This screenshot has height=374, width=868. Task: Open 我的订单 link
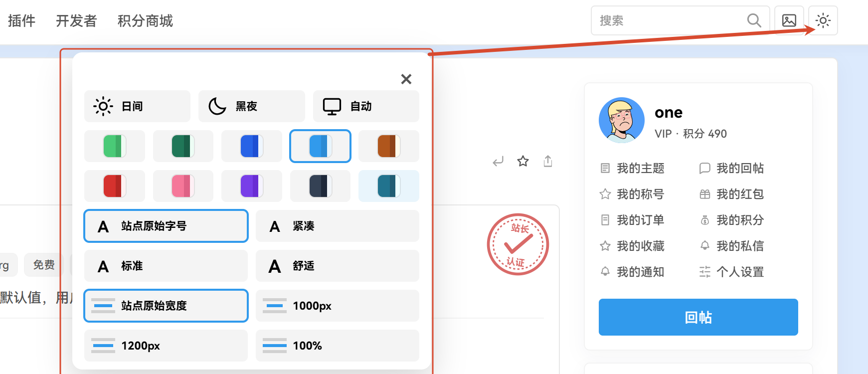coord(632,220)
